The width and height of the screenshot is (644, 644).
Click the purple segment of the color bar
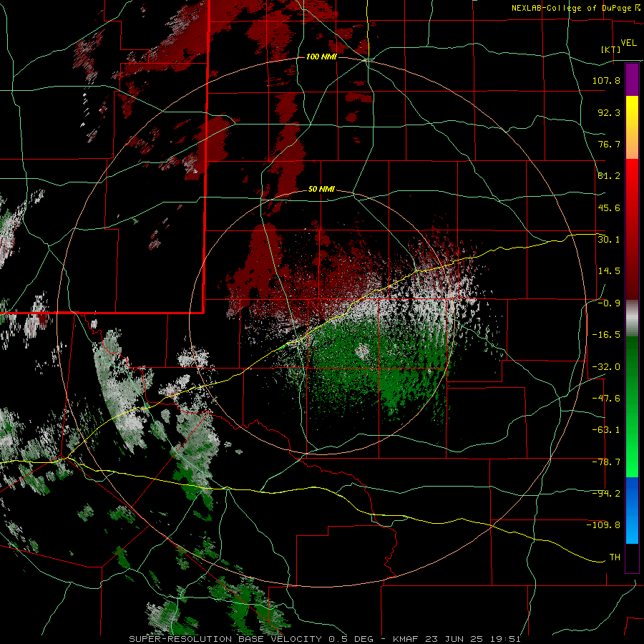(632, 80)
